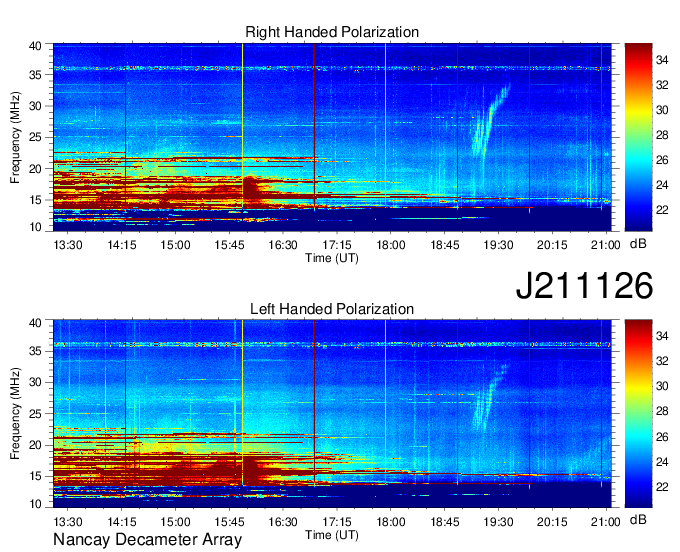This screenshot has width=680, height=552.
Task: Click the 28 dB label on Left Handed color bar
Action: tap(662, 411)
